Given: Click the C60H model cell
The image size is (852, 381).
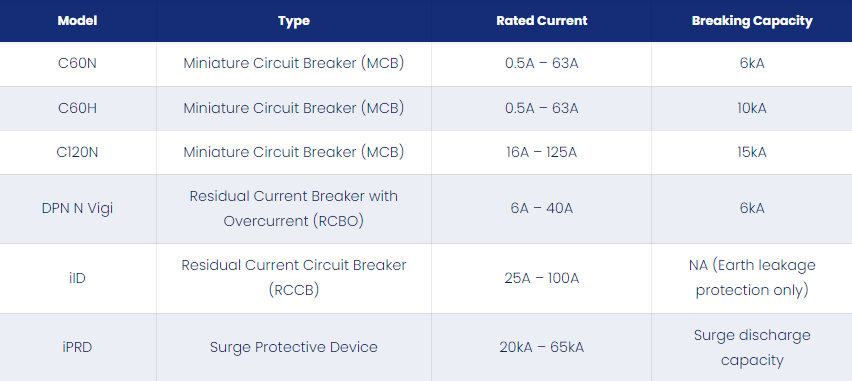Looking at the screenshot, I should tap(78, 109).
